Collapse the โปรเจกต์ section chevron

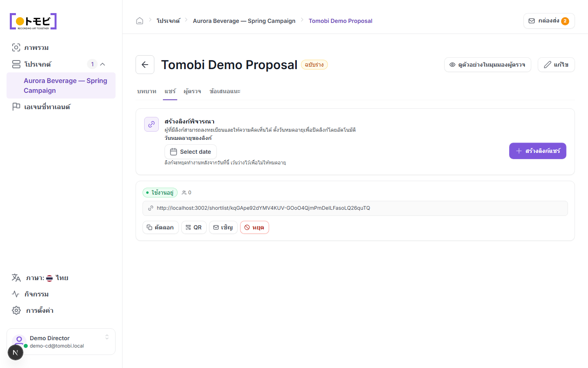click(102, 64)
